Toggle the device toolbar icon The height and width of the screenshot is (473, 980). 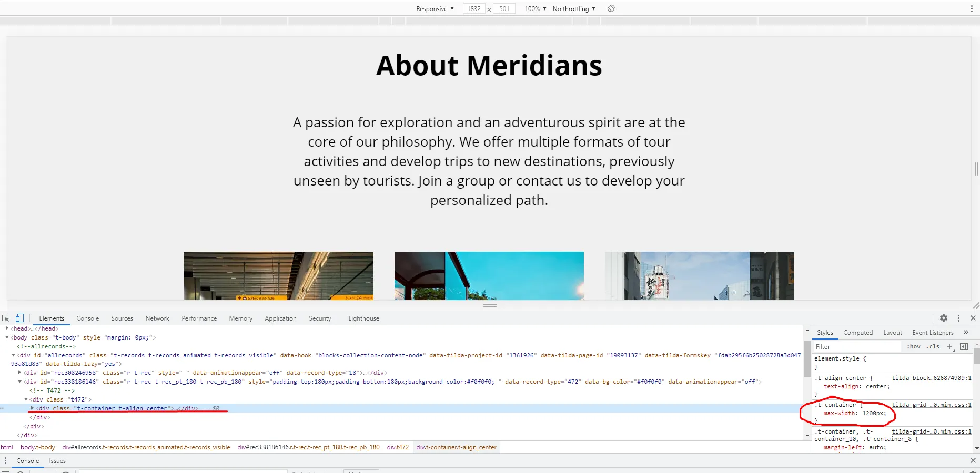coord(19,318)
